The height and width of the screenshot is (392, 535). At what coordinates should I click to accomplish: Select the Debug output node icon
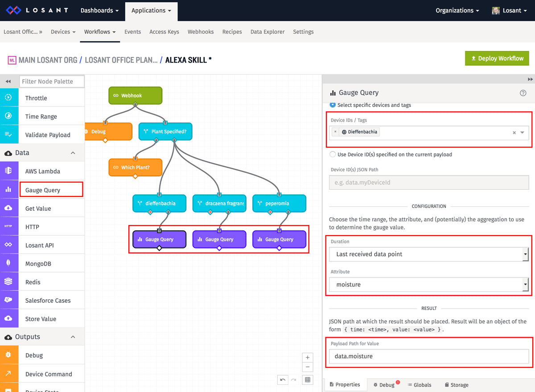tap(8, 355)
